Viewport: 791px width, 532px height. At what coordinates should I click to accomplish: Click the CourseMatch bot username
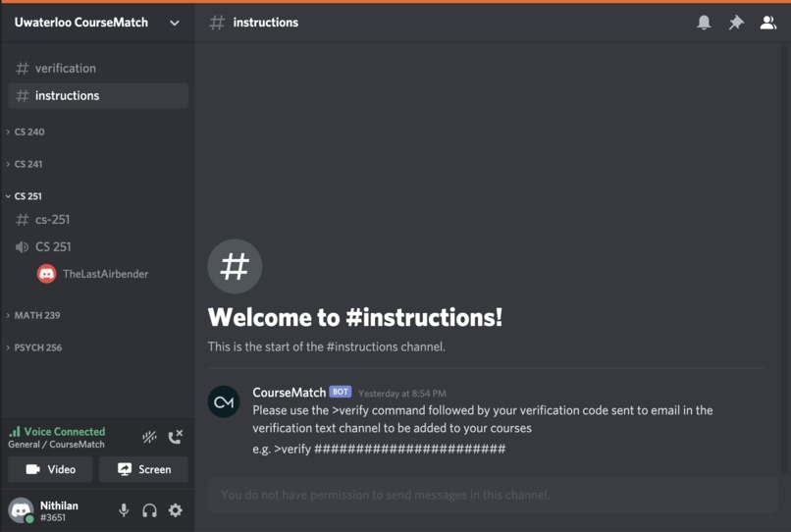point(290,393)
